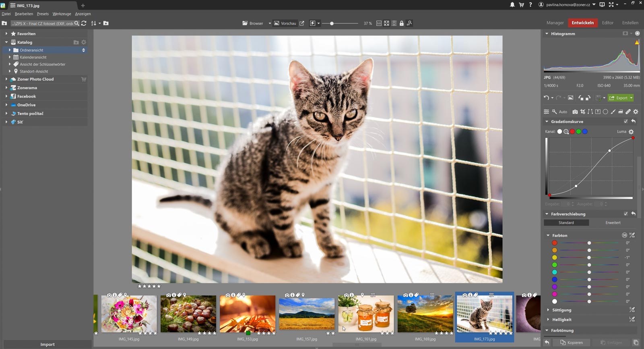
Task: Click the Kopieren button
Action: point(572,343)
